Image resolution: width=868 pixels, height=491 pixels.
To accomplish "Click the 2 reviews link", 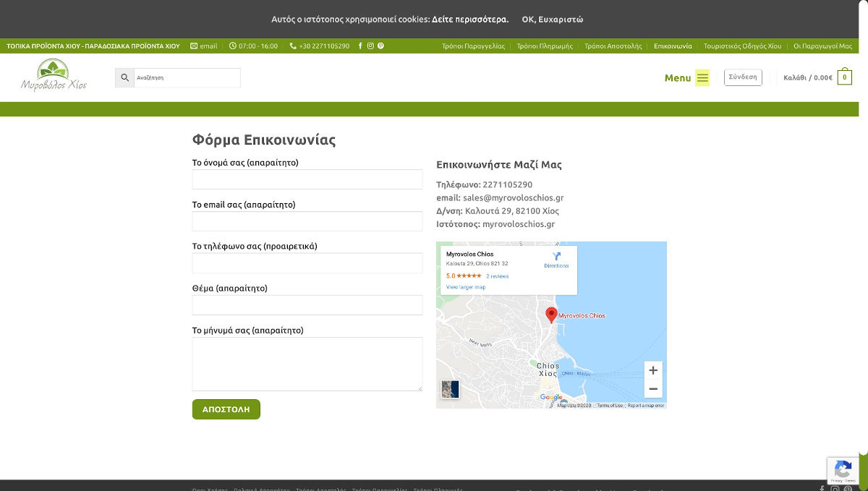I will pos(497,276).
